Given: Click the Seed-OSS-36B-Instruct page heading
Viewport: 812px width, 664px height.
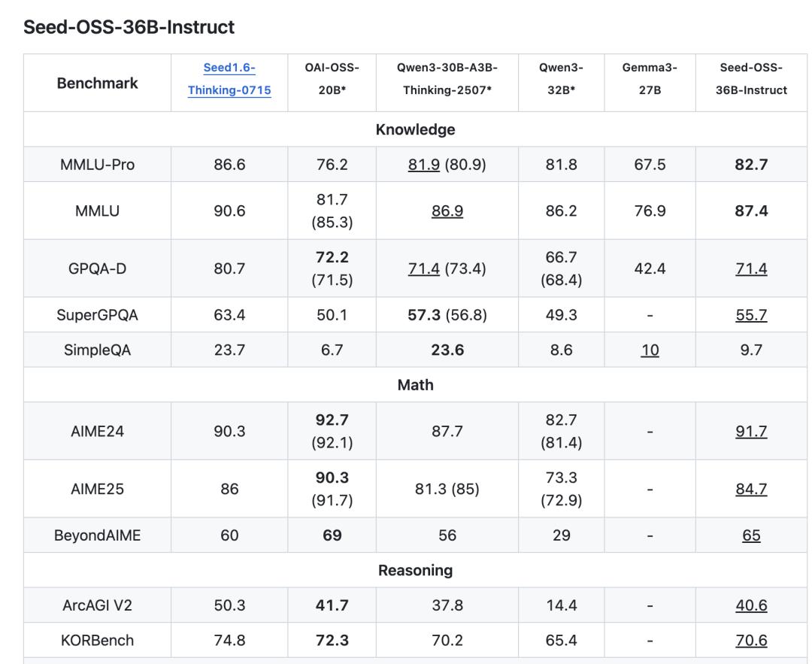Looking at the screenshot, I should [129, 27].
